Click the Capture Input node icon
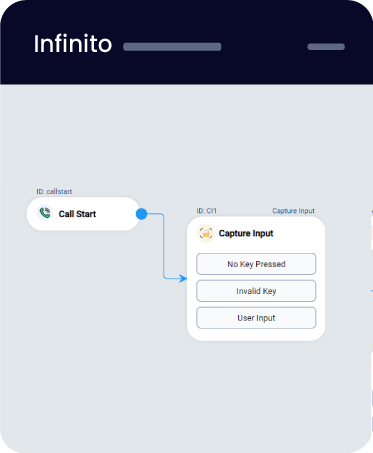This screenshot has height=453, width=373. [x=206, y=233]
